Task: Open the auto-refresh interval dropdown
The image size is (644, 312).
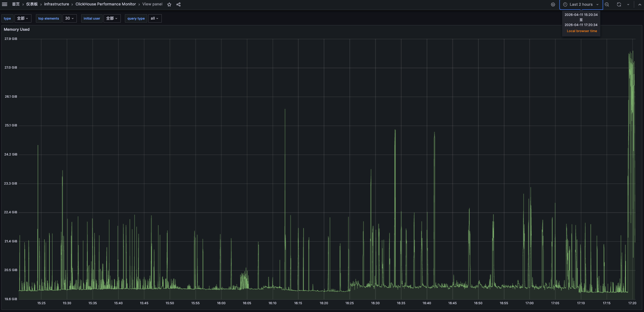Action: (628, 4)
